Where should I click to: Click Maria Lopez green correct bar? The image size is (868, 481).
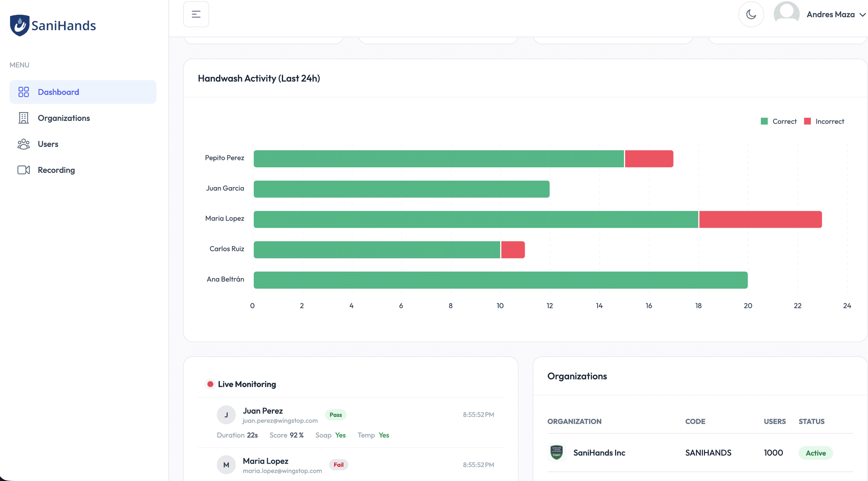476,220
